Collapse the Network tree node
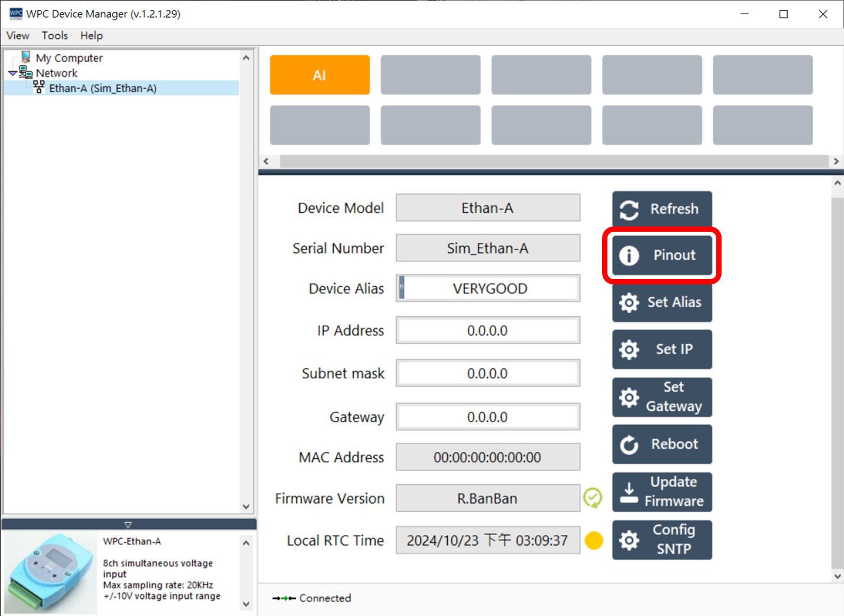The width and height of the screenshot is (844, 616). 12,73
